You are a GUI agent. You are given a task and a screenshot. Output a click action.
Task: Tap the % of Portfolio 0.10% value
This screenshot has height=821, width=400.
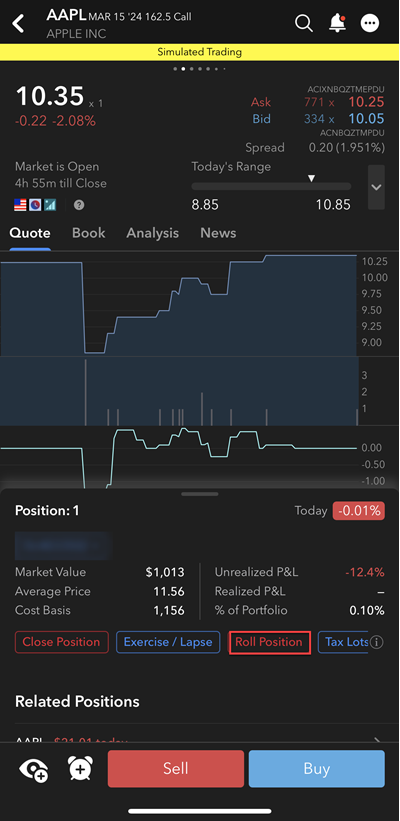coord(367,611)
